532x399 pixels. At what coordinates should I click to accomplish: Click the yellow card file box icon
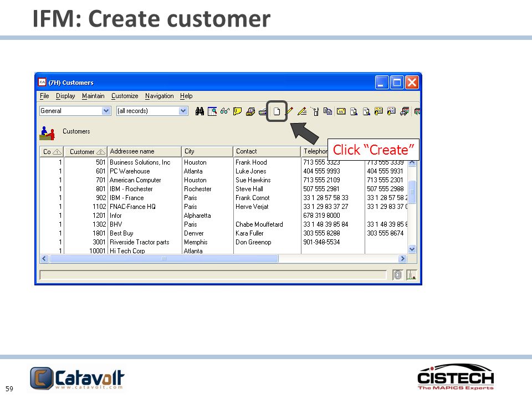(250, 111)
